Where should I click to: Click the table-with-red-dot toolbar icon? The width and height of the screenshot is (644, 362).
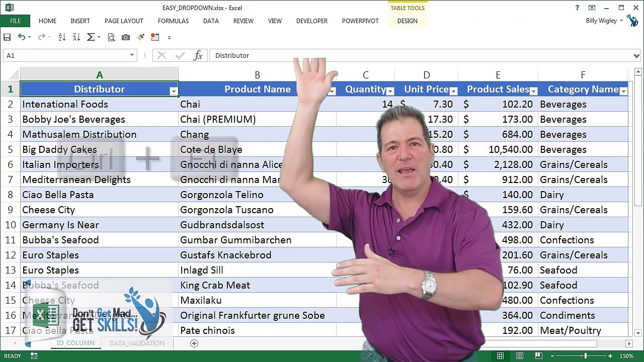point(155,37)
